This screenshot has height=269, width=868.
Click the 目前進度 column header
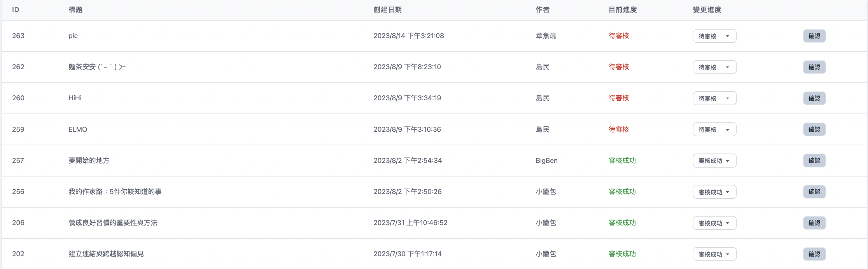[623, 10]
